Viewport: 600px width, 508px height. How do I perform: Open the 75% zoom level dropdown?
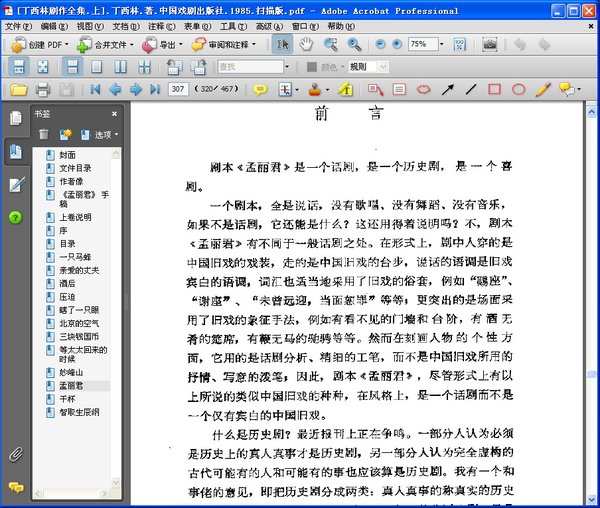click(x=443, y=45)
